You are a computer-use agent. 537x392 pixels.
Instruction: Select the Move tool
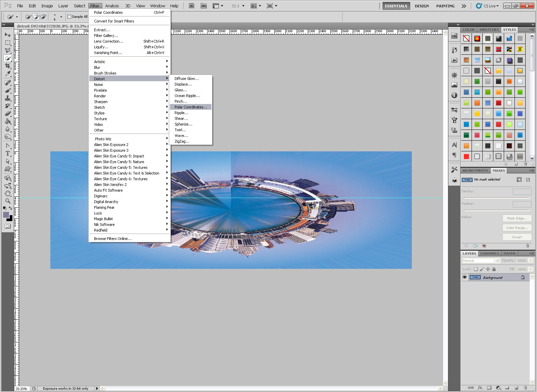[x=8, y=35]
